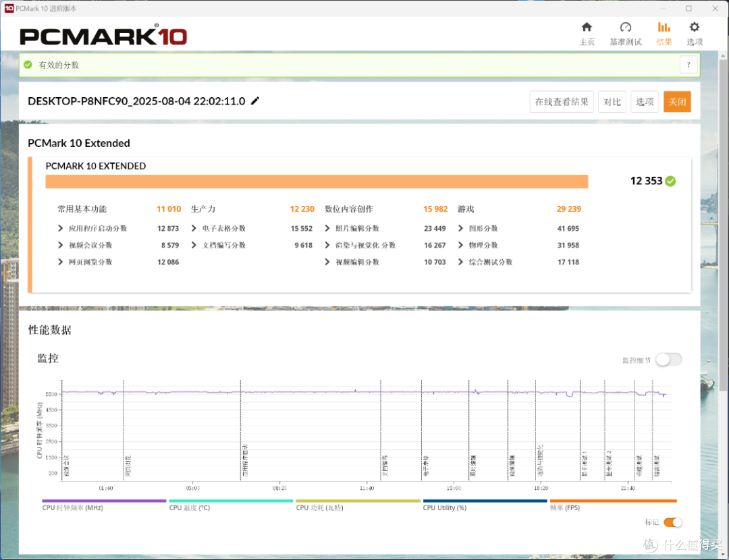This screenshot has height=560, width=729.
Task: Click the PCMark 10 app icon in title bar
Action: 9,8
